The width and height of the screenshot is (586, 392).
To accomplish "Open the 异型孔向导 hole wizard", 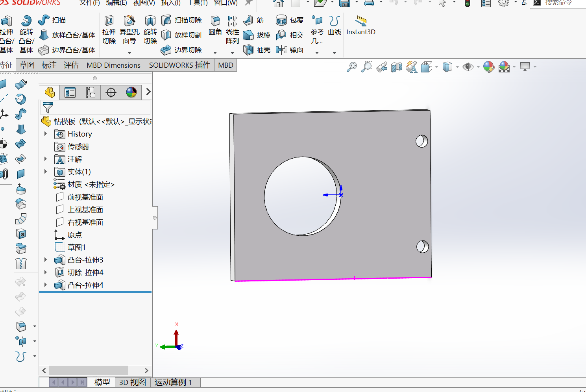I will 129,30.
